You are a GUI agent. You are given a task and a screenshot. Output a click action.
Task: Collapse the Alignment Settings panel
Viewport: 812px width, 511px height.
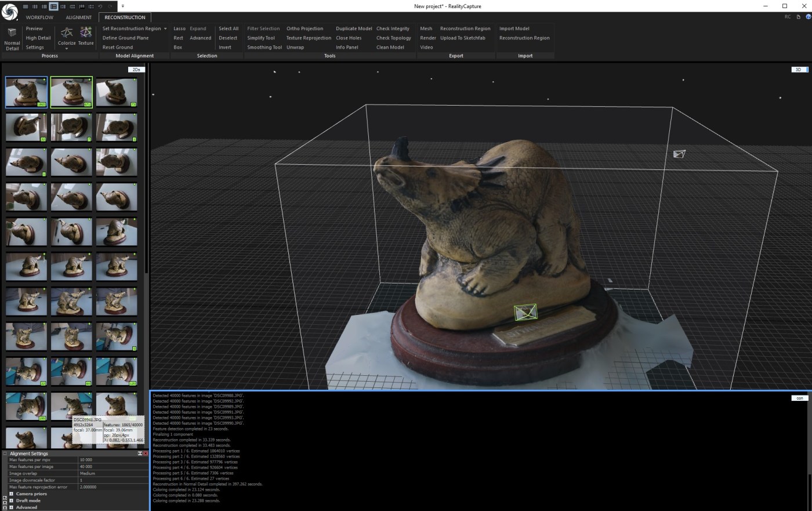(5, 454)
